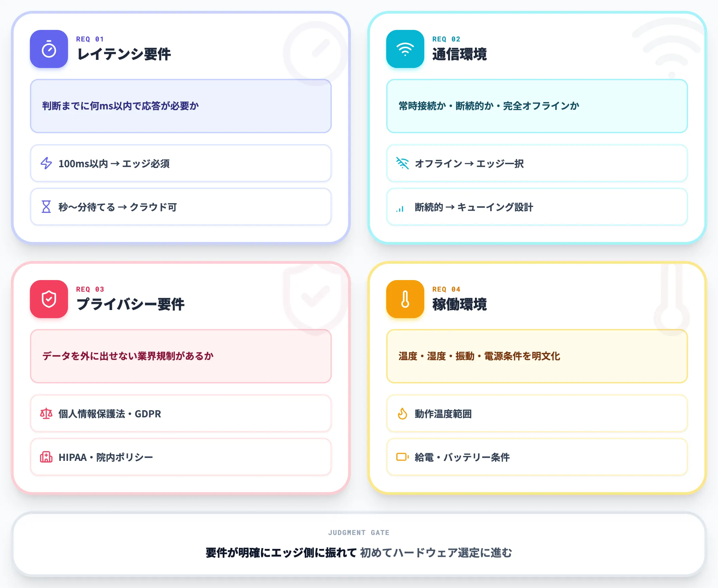This screenshot has width=718, height=588.
Task: Click the shield check icon for プライバシー要件
Action: (49, 299)
